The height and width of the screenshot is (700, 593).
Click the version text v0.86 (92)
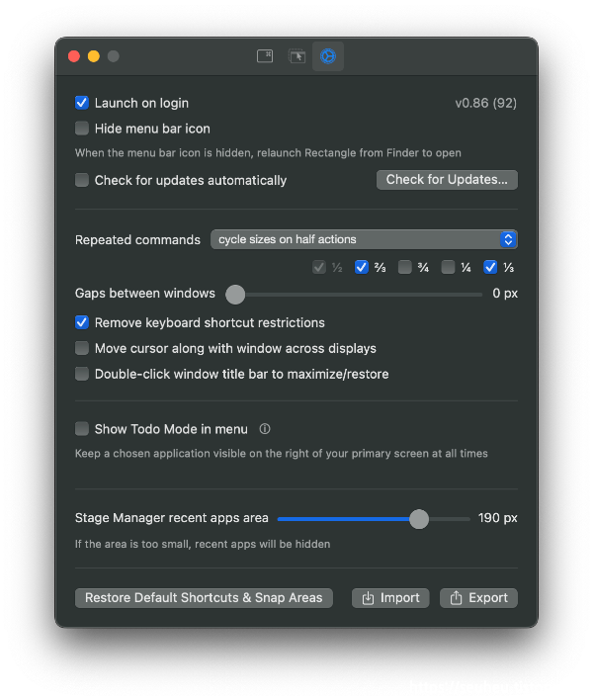coord(486,103)
